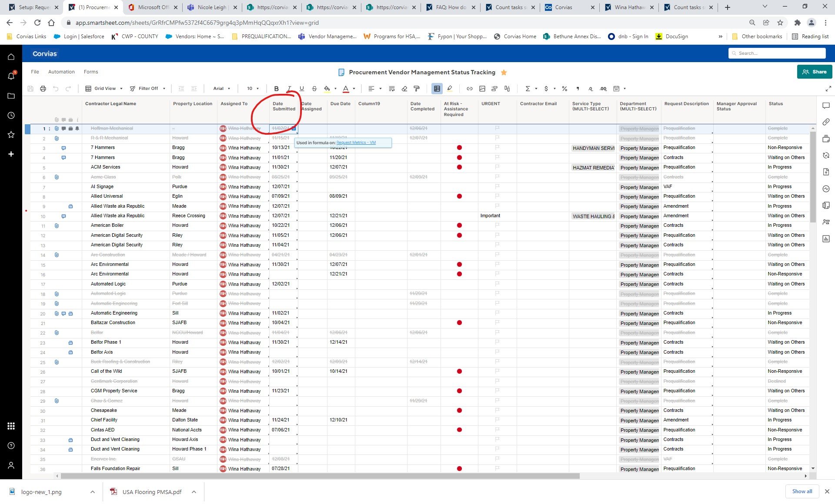Open Recents clock icon in sidebar
Screen dimensions: 835x504
(11, 115)
